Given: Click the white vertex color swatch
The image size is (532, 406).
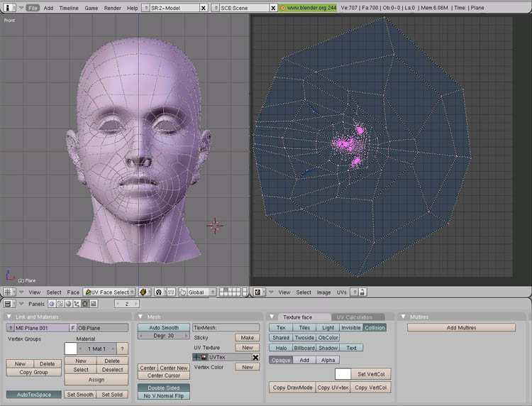Looking at the screenshot, I should click(343, 373).
